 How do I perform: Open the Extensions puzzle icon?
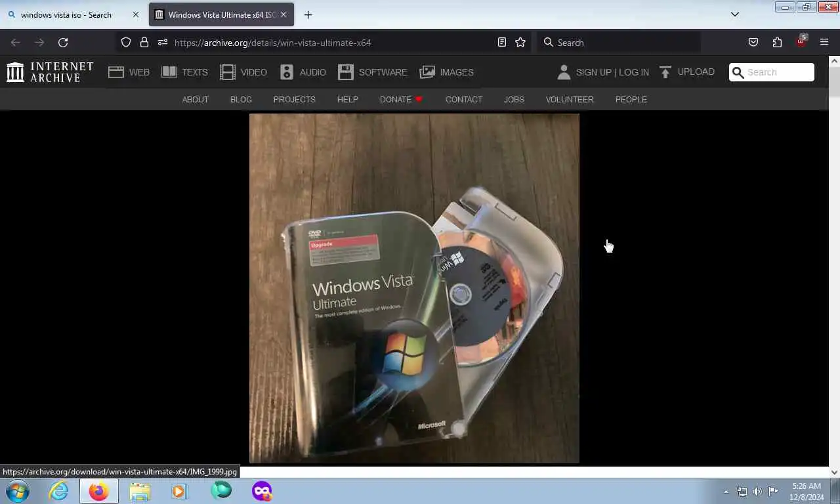777,43
